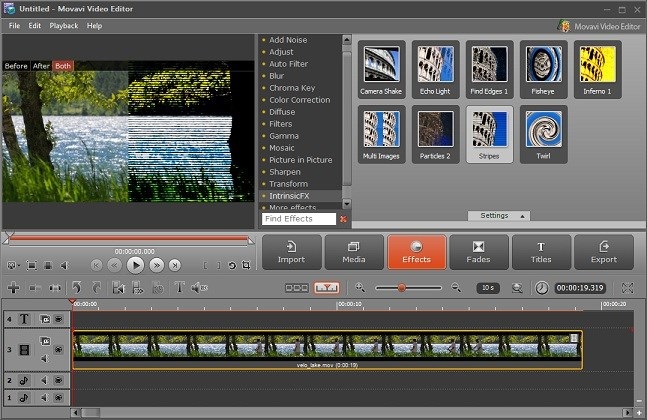Image resolution: width=647 pixels, height=420 pixels.
Task: Click the timeline zoom slider handle
Action: [402, 287]
